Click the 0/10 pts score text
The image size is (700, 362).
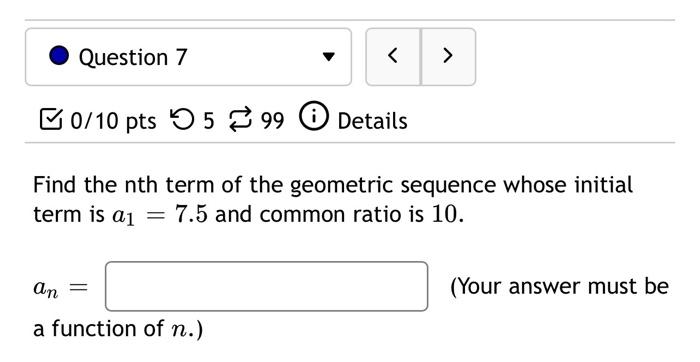pos(113,121)
